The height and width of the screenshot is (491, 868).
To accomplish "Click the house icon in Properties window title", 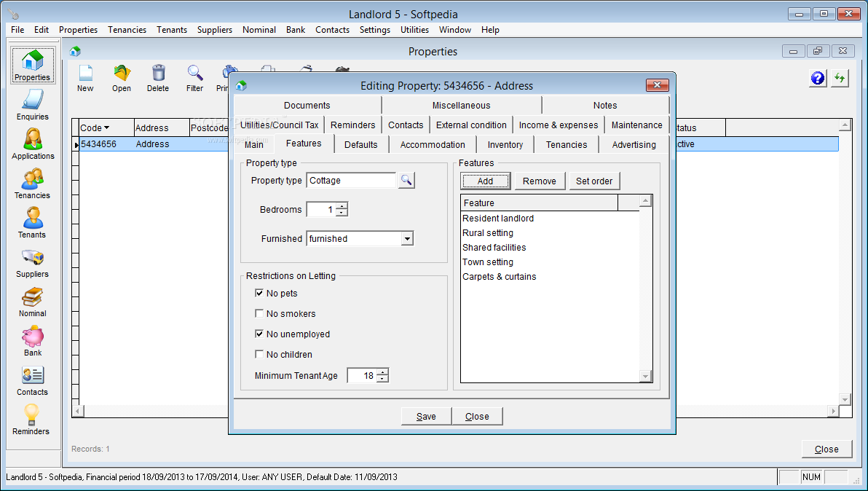I will point(75,52).
